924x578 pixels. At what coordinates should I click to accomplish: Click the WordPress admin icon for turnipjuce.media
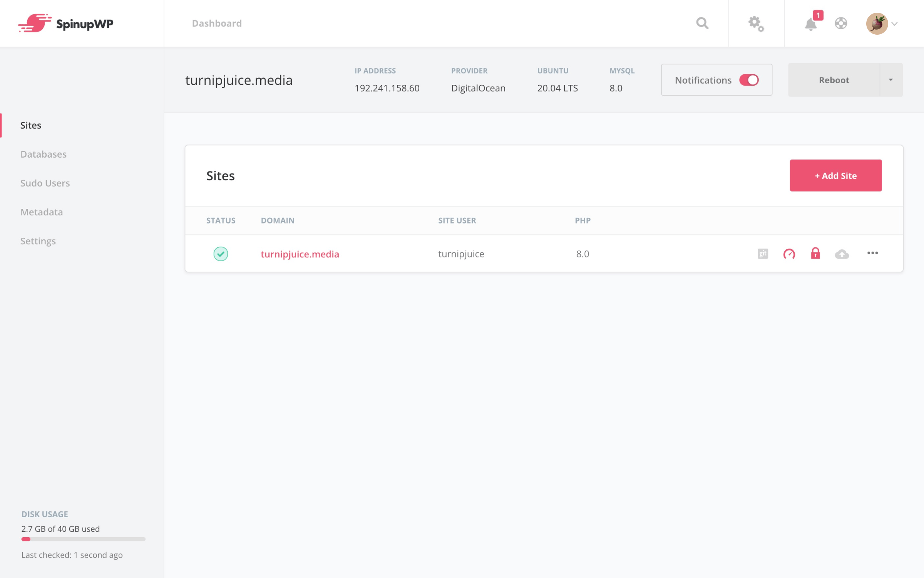[x=788, y=253]
